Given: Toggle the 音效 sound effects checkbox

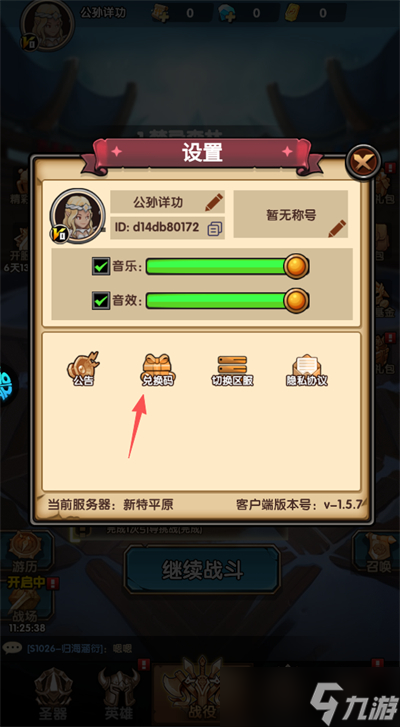Looking at the screenshot, I should 101,301.
